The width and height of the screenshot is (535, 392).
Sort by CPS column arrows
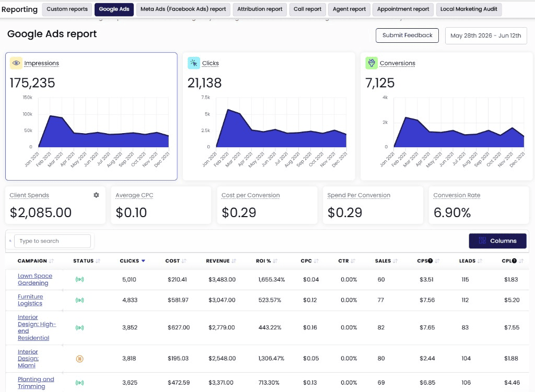[x=437, y=261]
